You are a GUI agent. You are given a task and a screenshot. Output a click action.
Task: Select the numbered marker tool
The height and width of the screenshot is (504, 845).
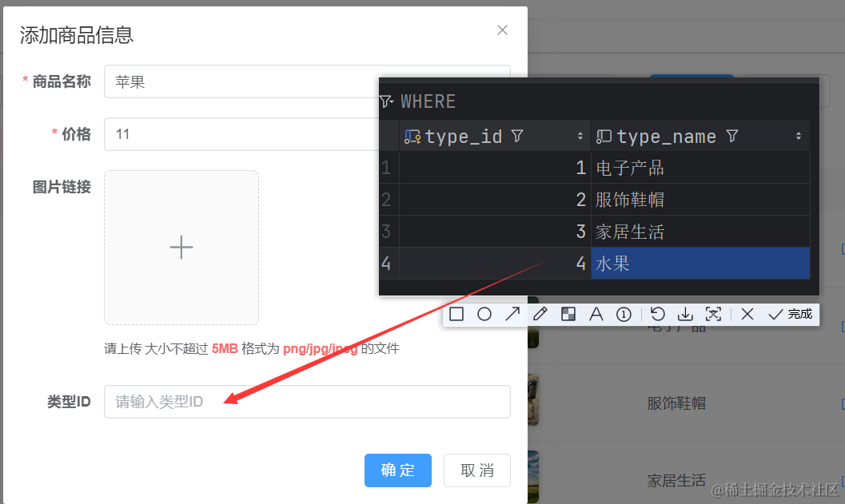[x=624, y=314]
